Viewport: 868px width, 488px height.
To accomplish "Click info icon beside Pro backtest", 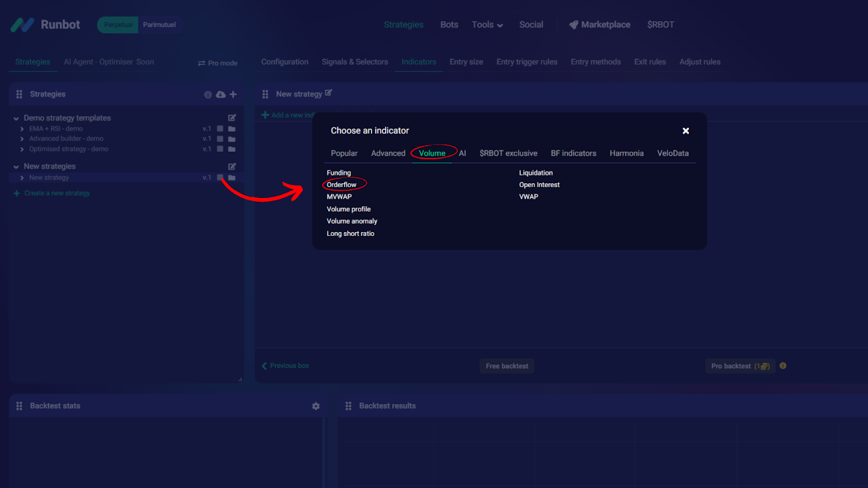I will [x=783, y=366].
